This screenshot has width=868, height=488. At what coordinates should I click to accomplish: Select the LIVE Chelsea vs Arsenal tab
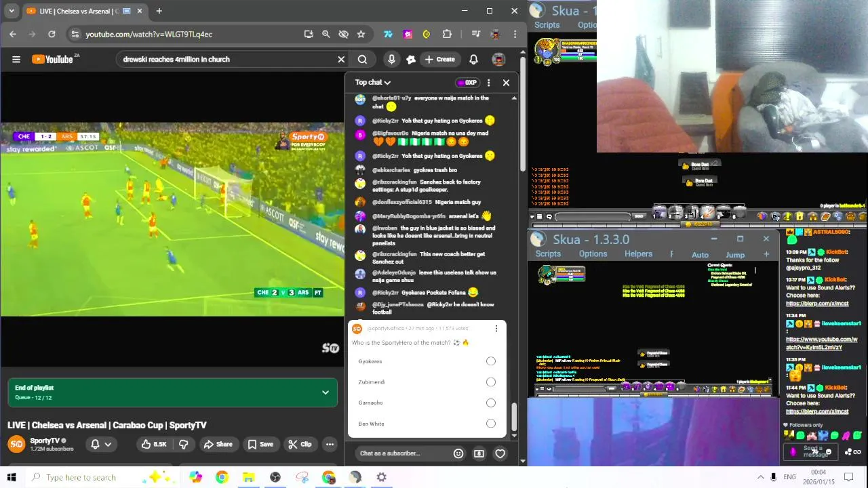pos(84,11)
